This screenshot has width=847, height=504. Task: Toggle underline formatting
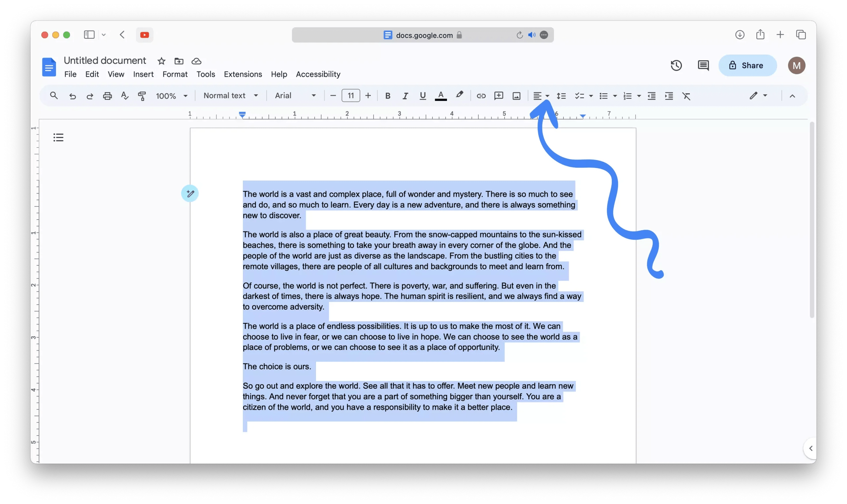423,96
